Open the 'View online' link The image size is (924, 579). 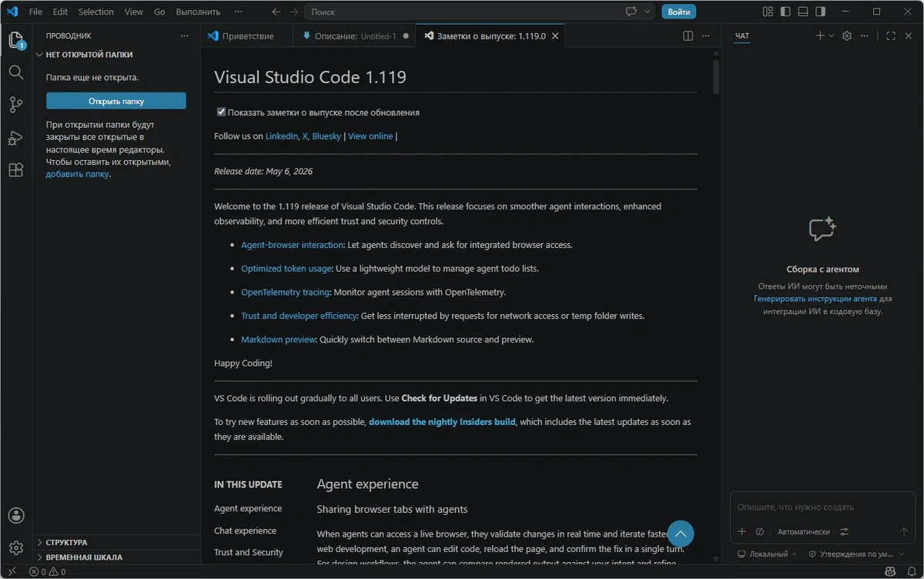point(370,136)
